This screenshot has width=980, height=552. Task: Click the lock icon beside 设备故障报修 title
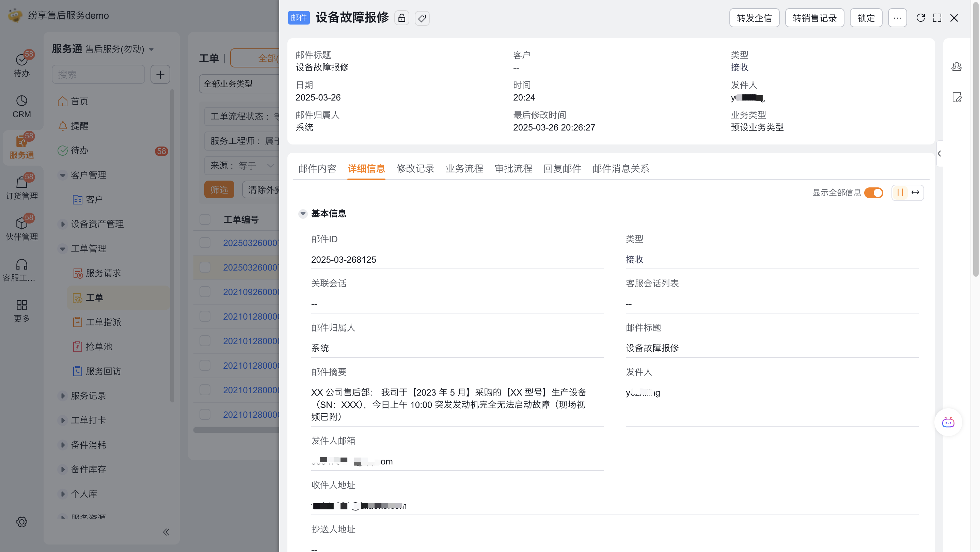[x=402, y=18]
